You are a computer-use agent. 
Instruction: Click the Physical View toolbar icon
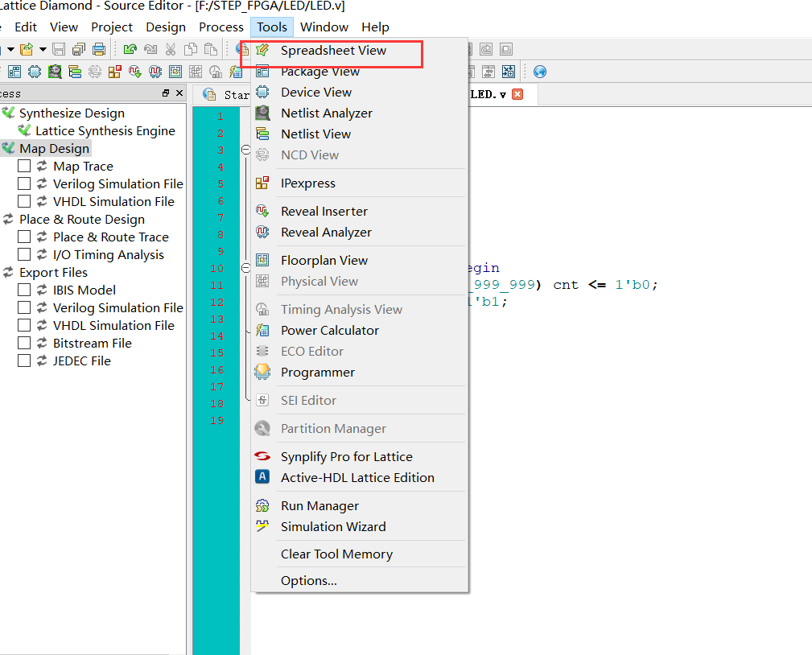click(196, 72)
